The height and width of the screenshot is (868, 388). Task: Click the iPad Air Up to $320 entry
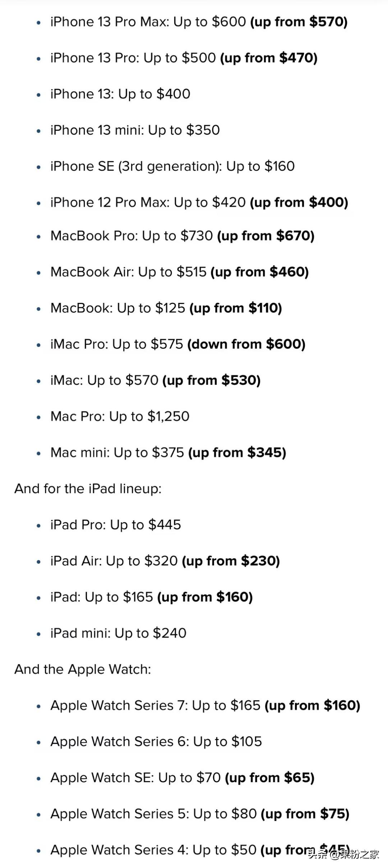165,561
